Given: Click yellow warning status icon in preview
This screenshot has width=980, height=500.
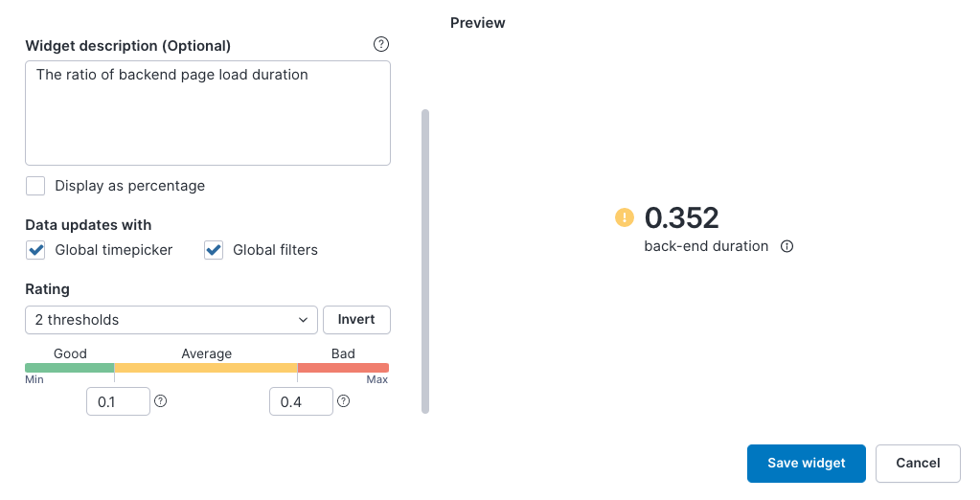Looking at the screenshot, I should pyautogui.click(x=625, y=218).
